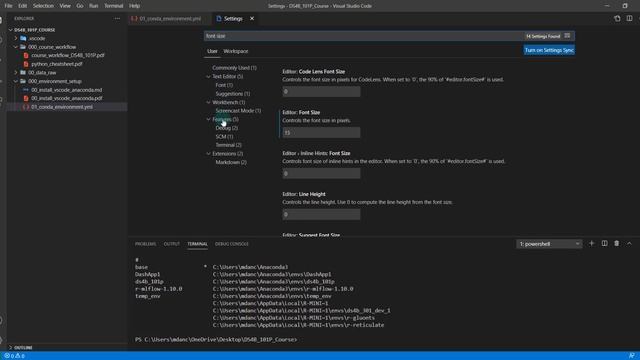
Task: Select the User settings tab
Action: coord(212,51)
